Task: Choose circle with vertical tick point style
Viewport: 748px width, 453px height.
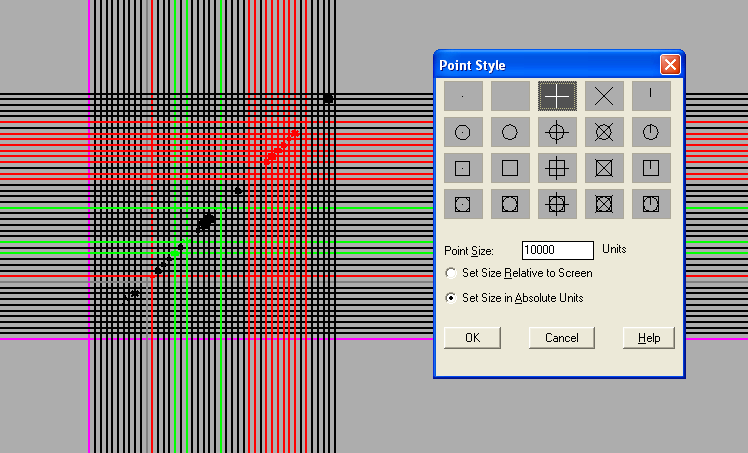Action: pos(651,132)
